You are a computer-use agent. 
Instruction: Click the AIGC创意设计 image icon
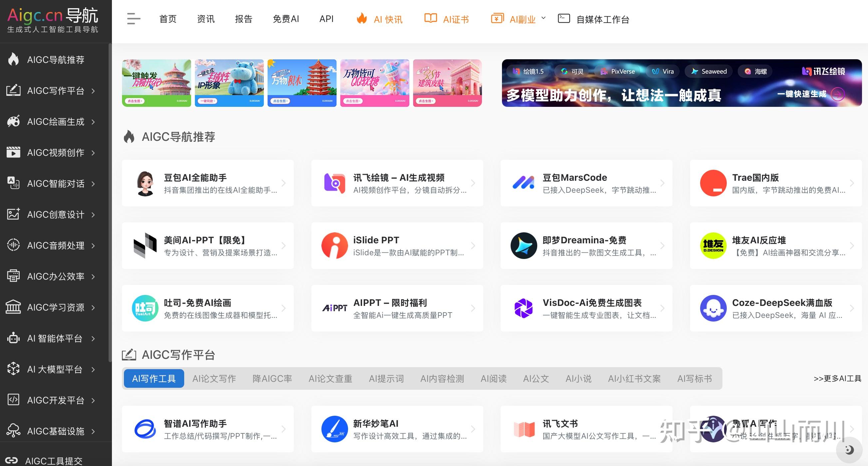[13, 214]
